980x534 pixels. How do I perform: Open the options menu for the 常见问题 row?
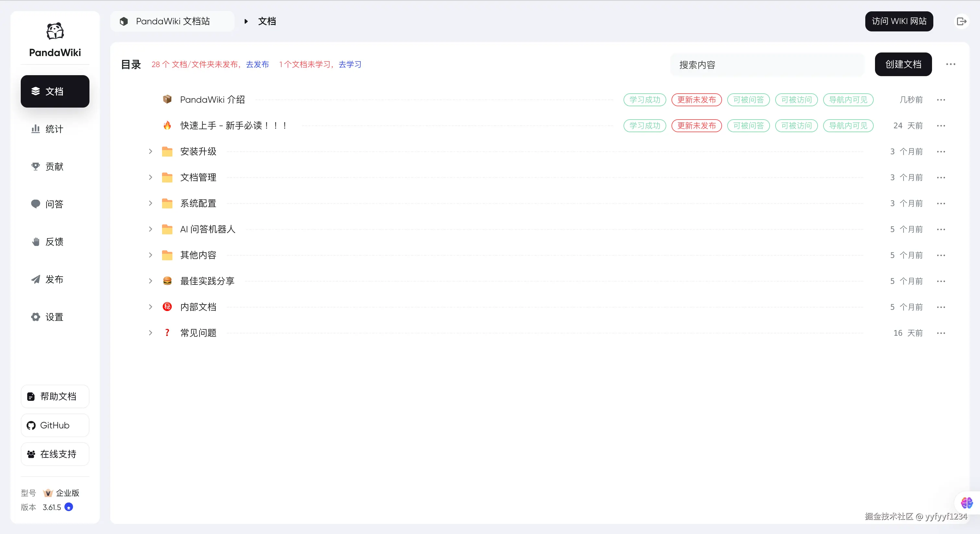click(x=941, y=333)
